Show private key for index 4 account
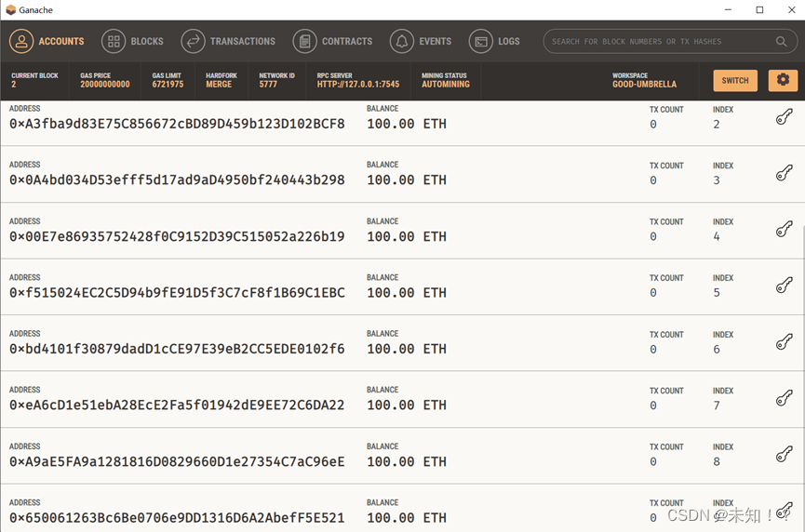Screen dimensions: 805x532 [x=784, y=230]
